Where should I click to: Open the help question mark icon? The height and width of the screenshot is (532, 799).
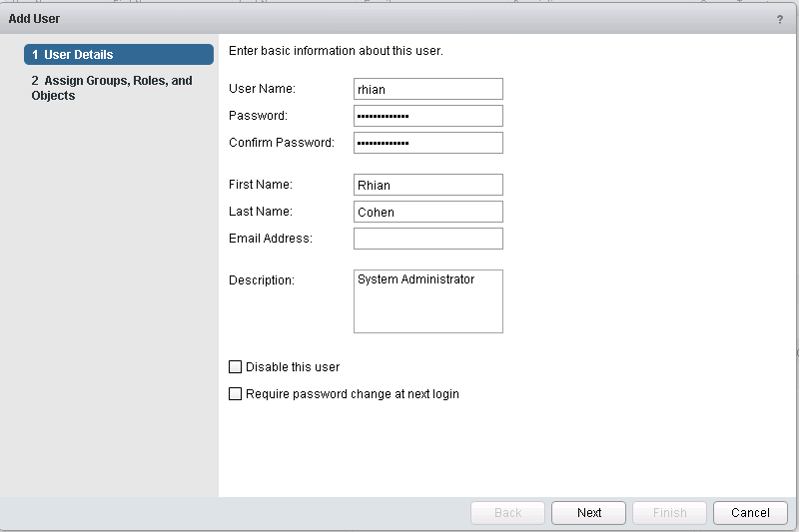[780, 19]
